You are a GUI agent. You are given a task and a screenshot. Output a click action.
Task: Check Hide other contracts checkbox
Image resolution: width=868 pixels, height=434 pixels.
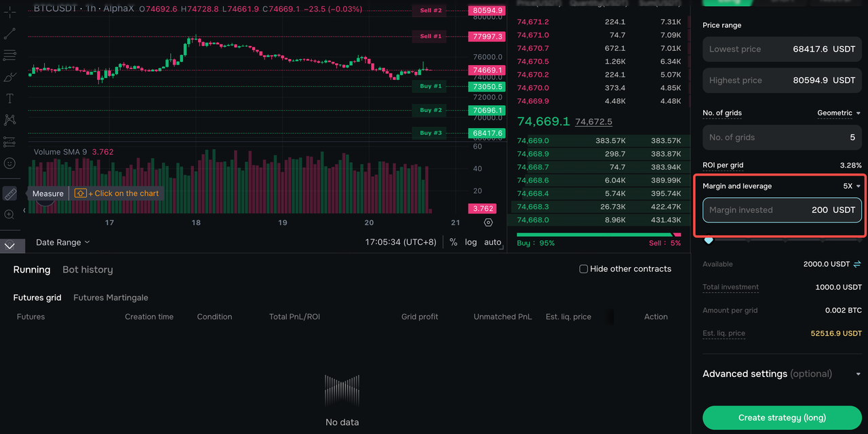click(583, 269)
